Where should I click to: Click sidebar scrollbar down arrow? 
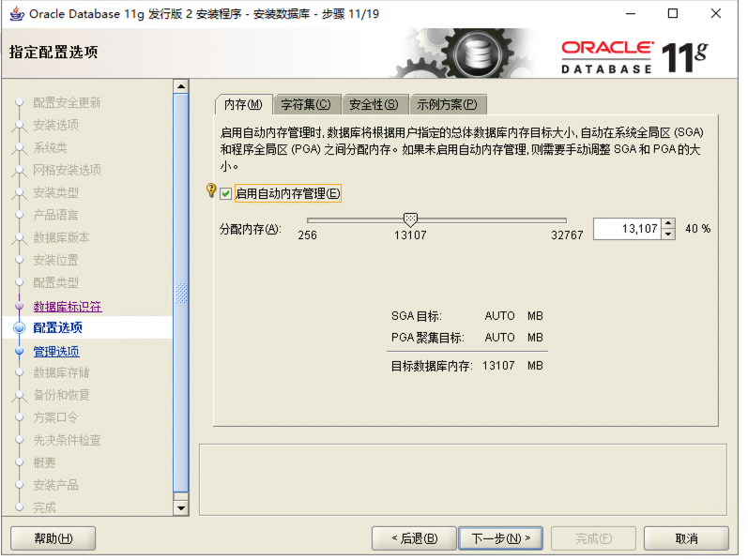click(181, 508)
